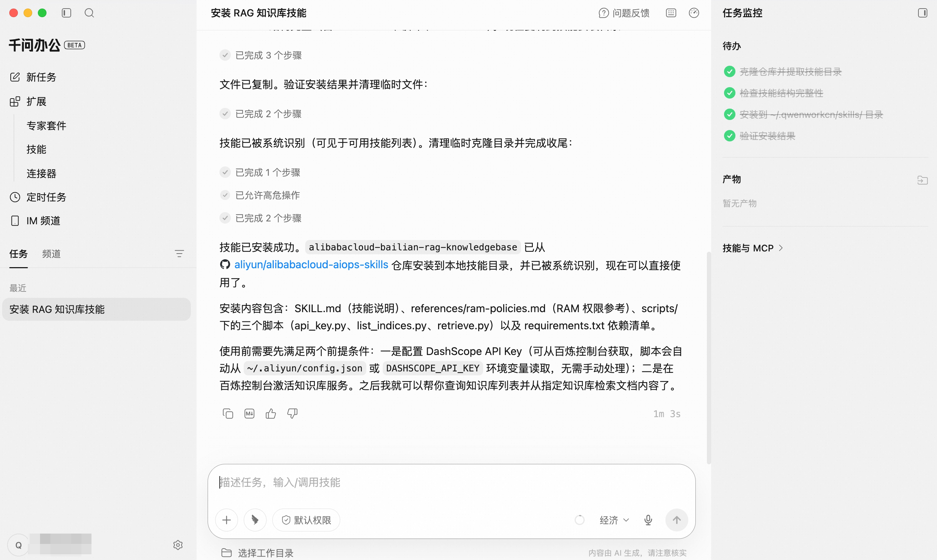937x560 pixels.
Task: Click the elapsed time 1m 3s
Action: [667, 414]
